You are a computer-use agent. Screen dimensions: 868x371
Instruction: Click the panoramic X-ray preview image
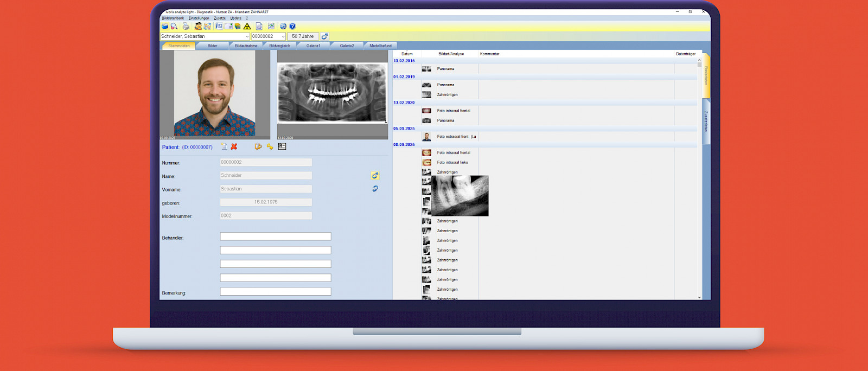click(332, 93)
